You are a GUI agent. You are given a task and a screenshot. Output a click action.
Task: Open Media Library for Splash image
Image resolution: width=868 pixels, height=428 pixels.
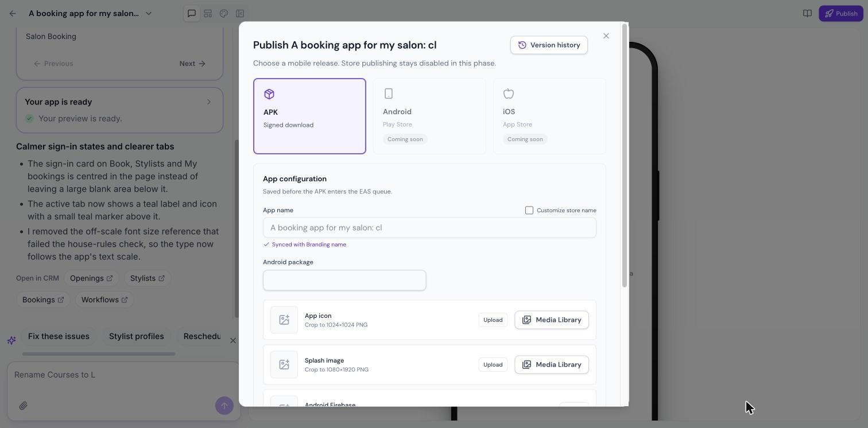(x=552, y=364)
